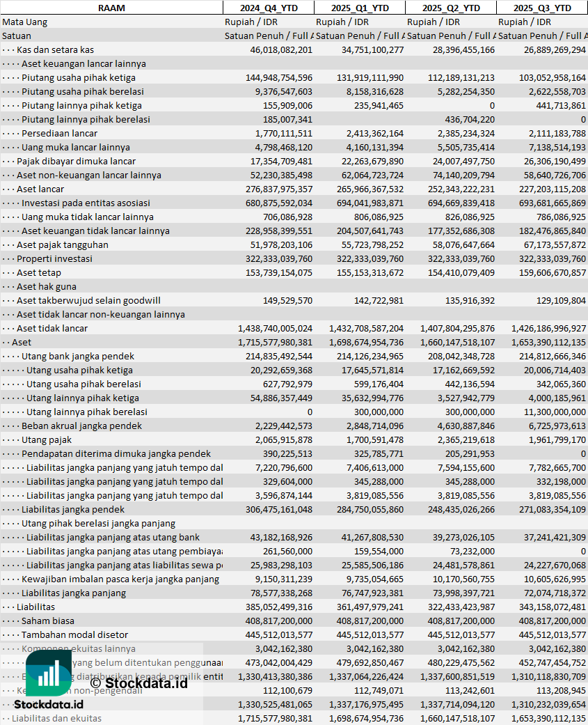The image size is (588, 725).
Task: Click value 112,100,679 non-pengendali cell
Action: pyautogui.click(x=288, y=691)
